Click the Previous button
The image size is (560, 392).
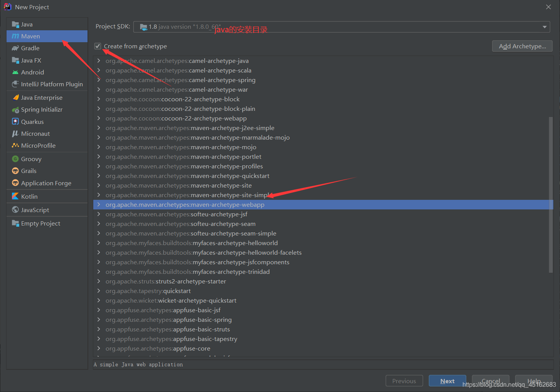[404, 381]
